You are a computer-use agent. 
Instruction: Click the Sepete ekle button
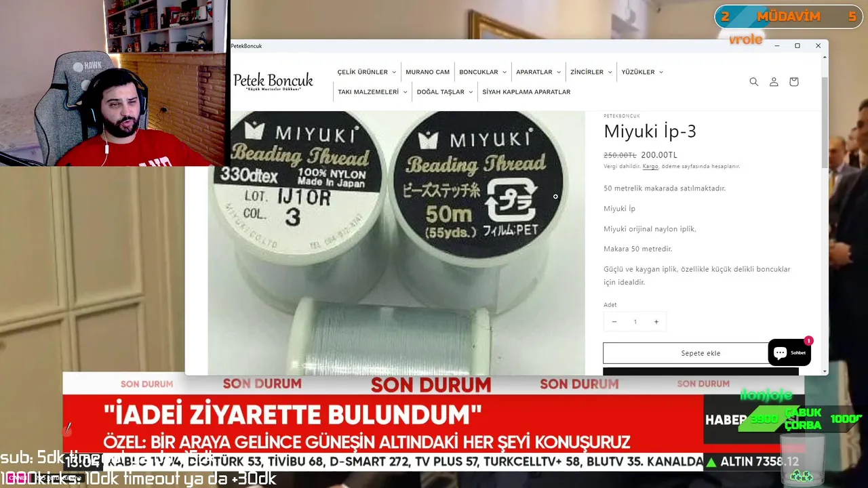pyautogui.click(x=701, y=353)
